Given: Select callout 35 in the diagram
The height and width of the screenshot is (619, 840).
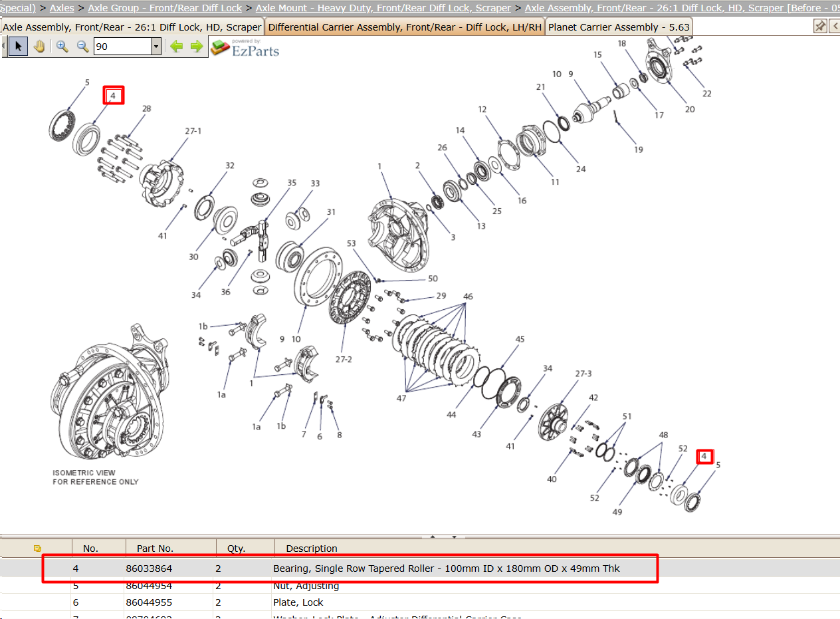Looking at the screenshot, I should [292, 182].
